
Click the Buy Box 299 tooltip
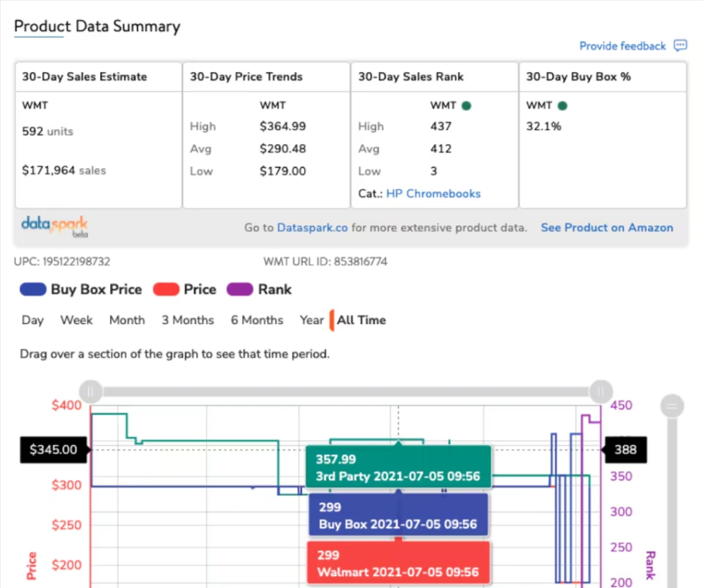tap(398, 515)
